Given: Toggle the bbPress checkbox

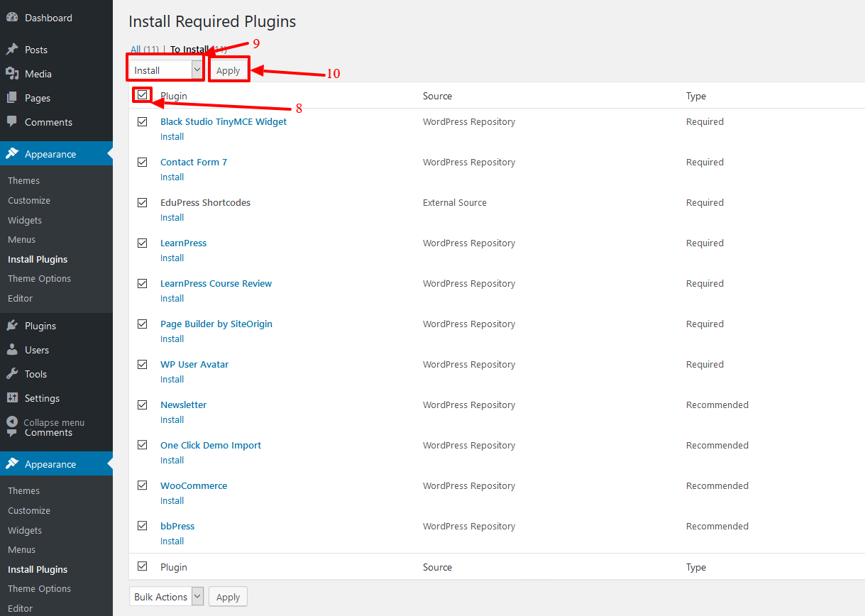Looking at the screenshot, I should pos(143,526).
